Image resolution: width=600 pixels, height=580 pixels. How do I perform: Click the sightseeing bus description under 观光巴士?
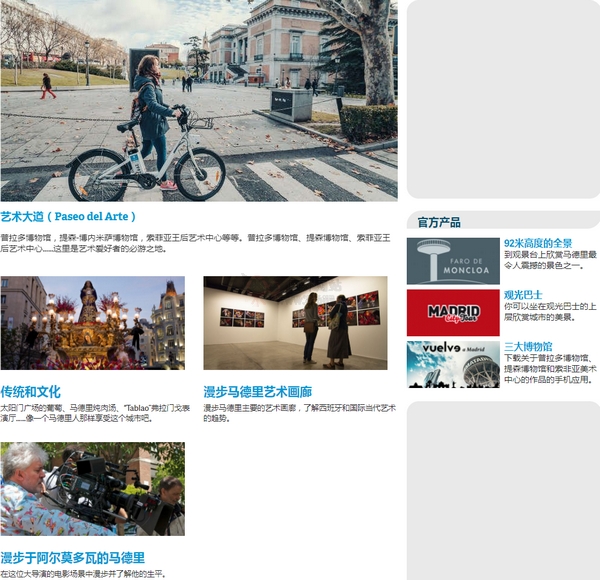tap(550, 312)
